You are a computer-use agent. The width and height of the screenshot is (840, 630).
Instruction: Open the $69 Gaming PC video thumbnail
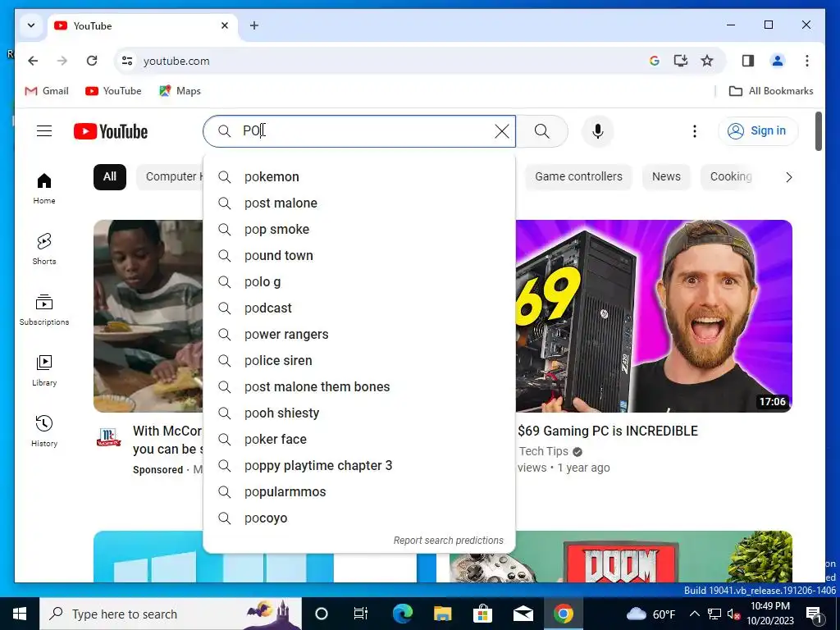point(654,316)
